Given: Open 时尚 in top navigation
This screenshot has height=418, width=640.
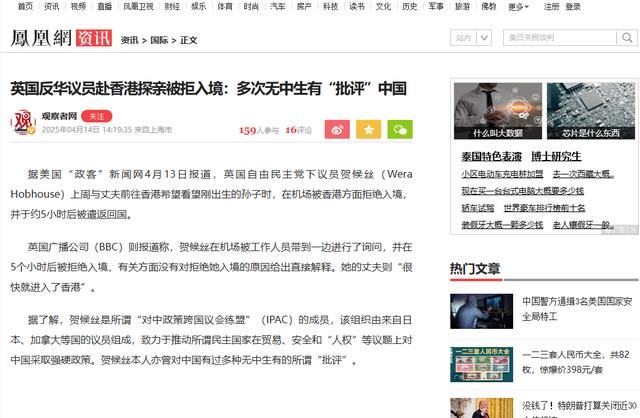Looking at the screenshot, I should tap(251, 7).
